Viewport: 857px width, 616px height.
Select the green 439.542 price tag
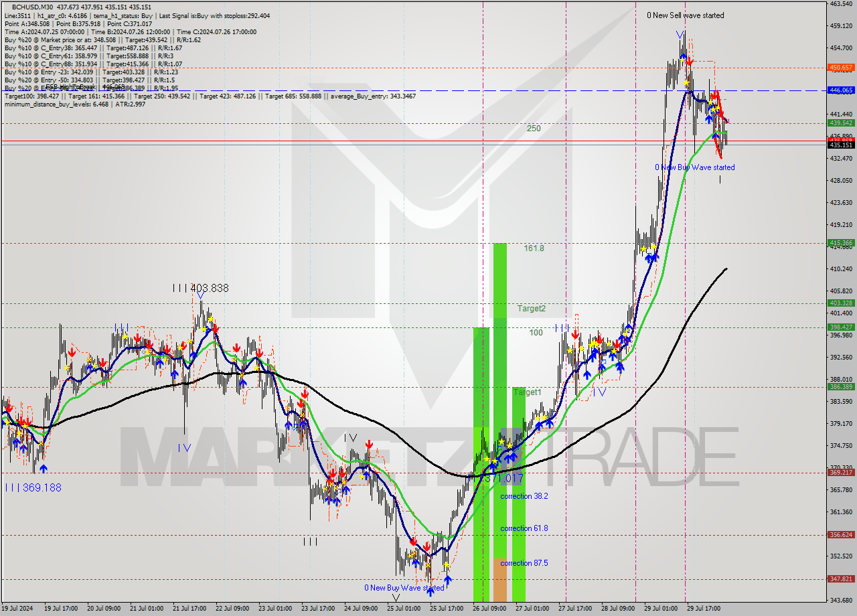pyautogui.click(x=840, y=123)
